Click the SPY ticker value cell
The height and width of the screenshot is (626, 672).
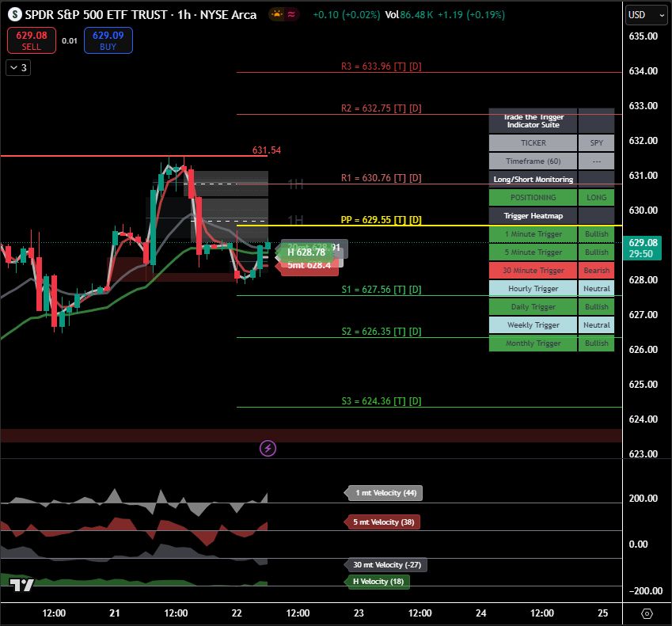[x=596, y=142]
